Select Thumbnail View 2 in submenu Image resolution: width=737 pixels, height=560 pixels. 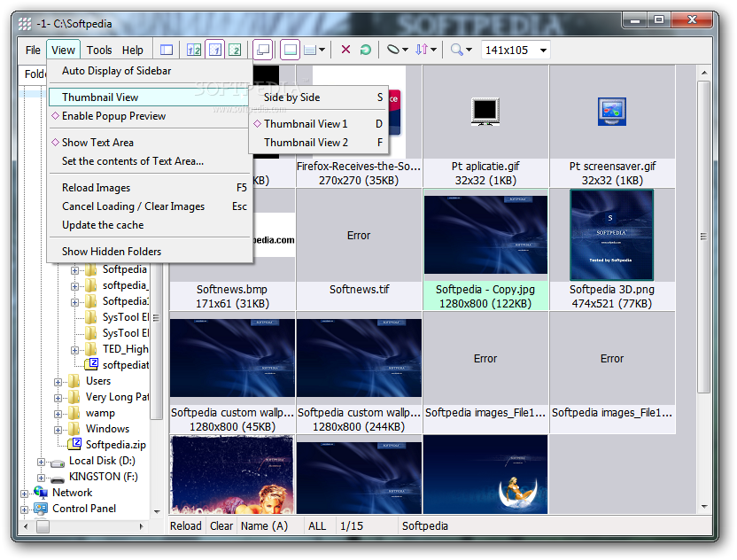[318, 142]
